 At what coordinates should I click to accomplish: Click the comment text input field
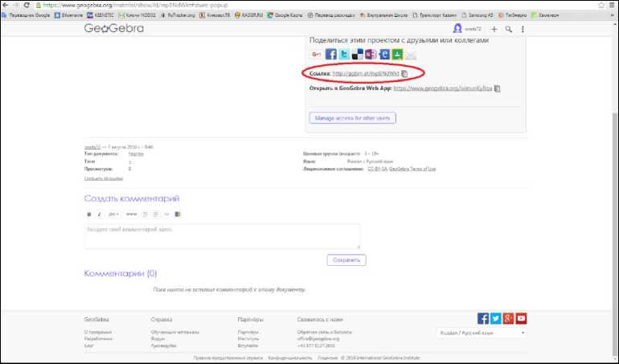click(x=222, y=236)
